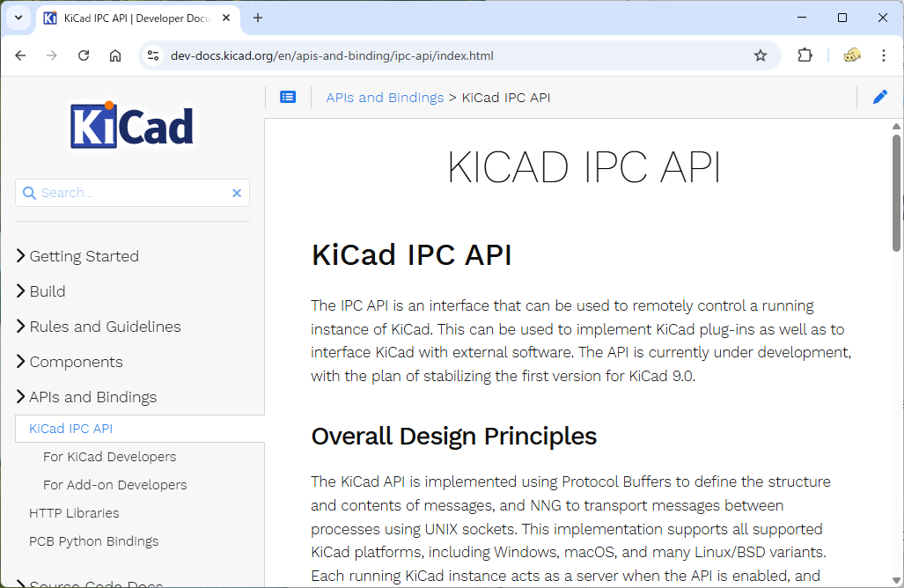The image size is (904, 588).
Task: Click the 'KiCad IPC API' breadcrumb text
Action: (505, 98)
